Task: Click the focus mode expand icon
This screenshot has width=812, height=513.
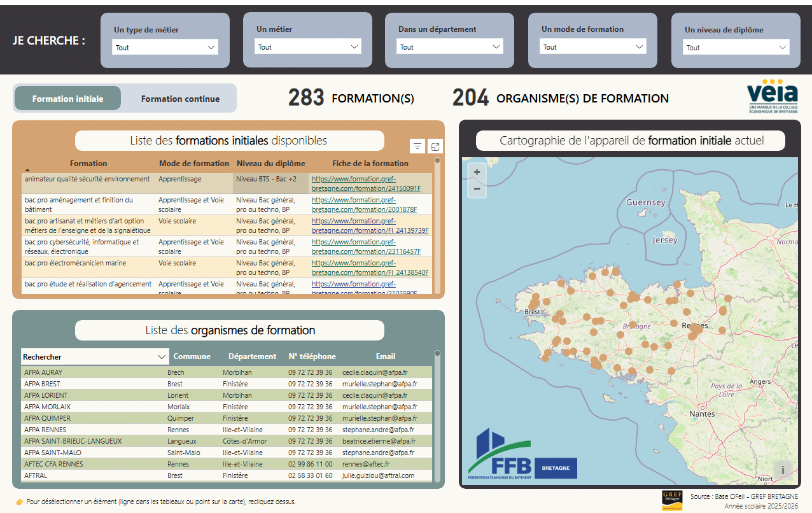Action: pyautogui.click(x=435, y=146)
